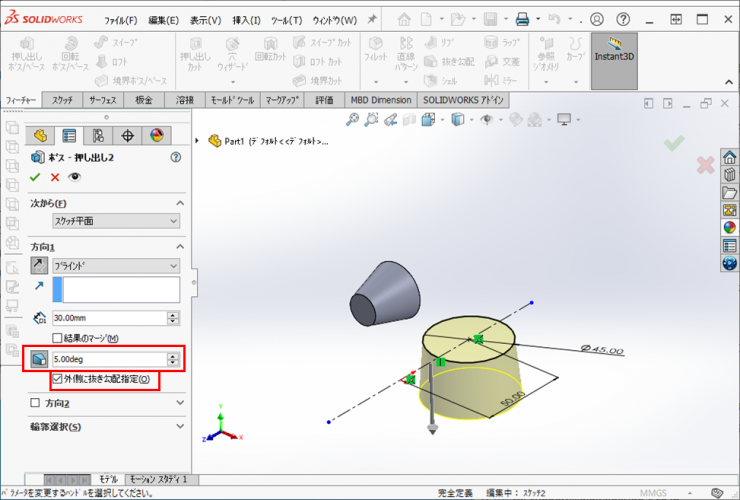
Task: Uncheck 外側に抜き勾配指定 checkbox
Action: [x=58, y=379]
